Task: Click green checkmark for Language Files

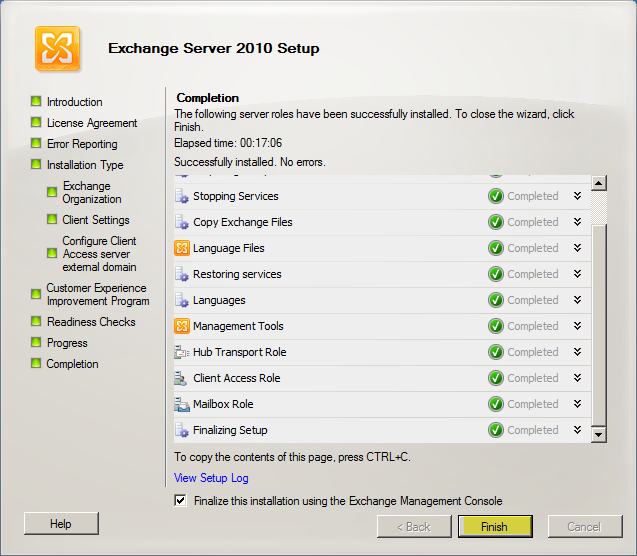Action: (x=496, y=248)
